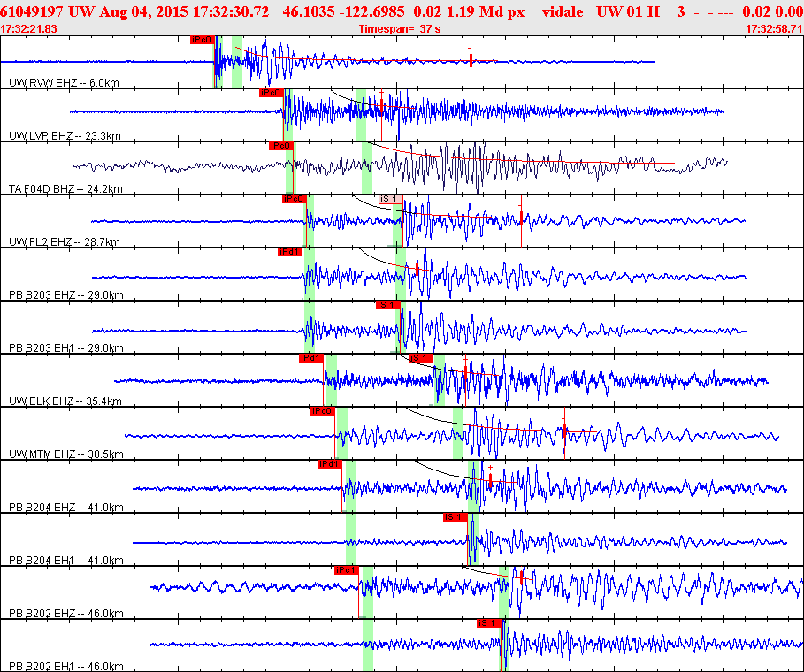Click the station label PB B202 EHZ -- 46.0km

(66, 613)
